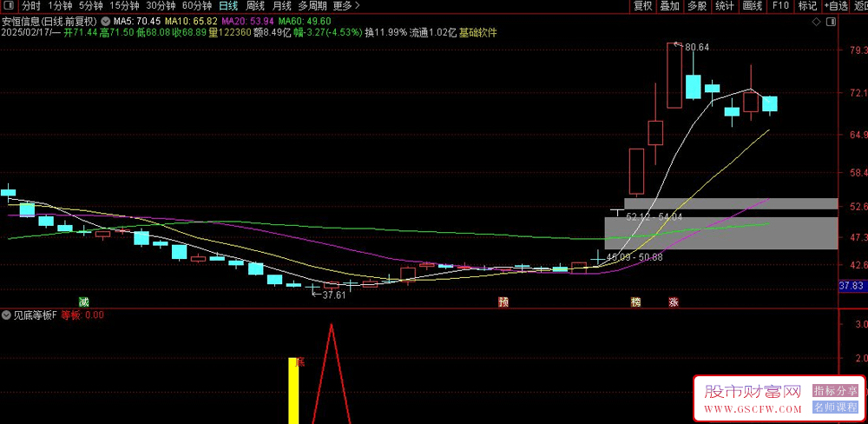Switch to 月线 monthly chart
This screenshot has width=868, height=424.
[282, 6]
